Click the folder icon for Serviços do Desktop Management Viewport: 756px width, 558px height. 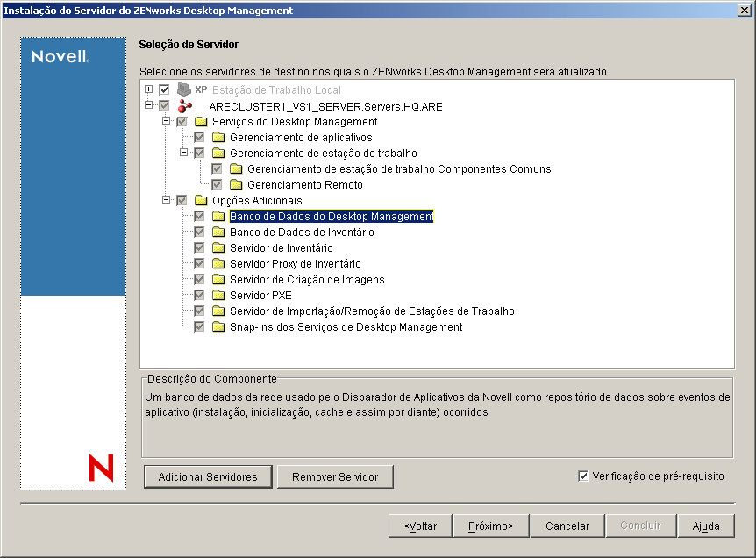199,123
